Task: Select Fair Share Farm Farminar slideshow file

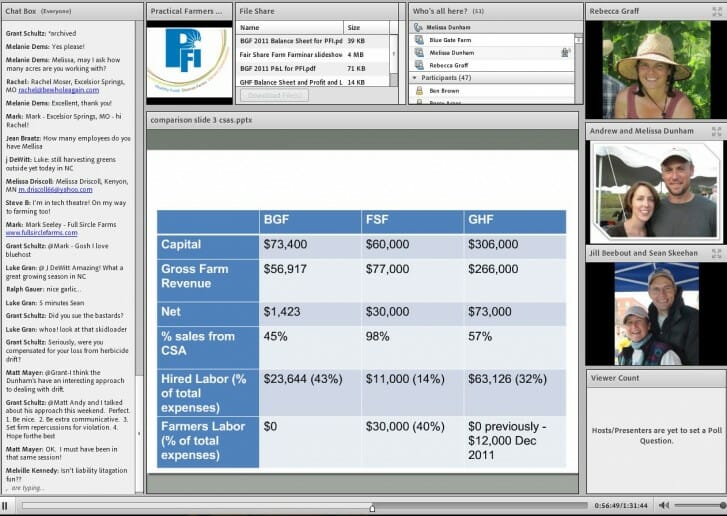Action: coord(290,54)
